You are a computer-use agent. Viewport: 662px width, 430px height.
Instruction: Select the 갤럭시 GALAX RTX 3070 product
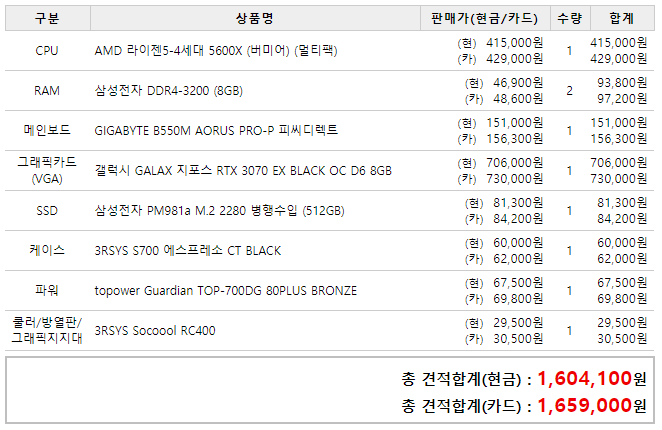click(243, 171)
